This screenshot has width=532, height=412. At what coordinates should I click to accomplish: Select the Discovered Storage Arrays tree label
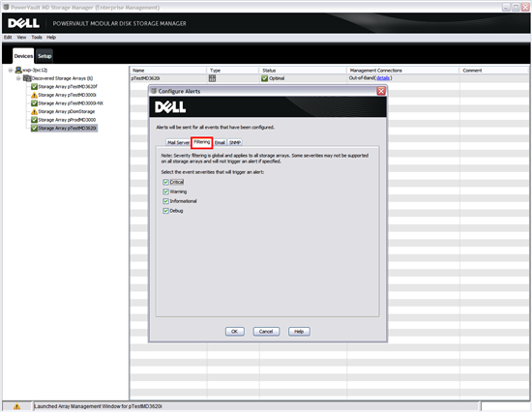[x=63, y=78]
